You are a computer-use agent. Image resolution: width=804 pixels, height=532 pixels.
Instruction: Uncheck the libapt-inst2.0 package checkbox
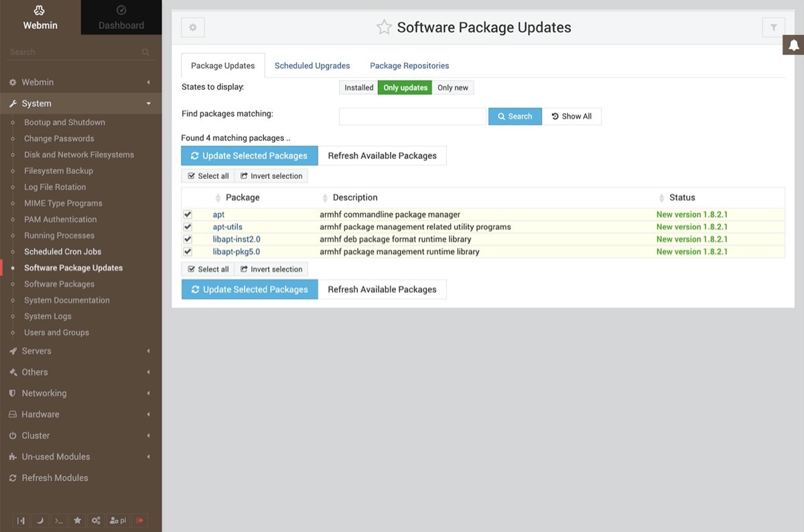188,239
